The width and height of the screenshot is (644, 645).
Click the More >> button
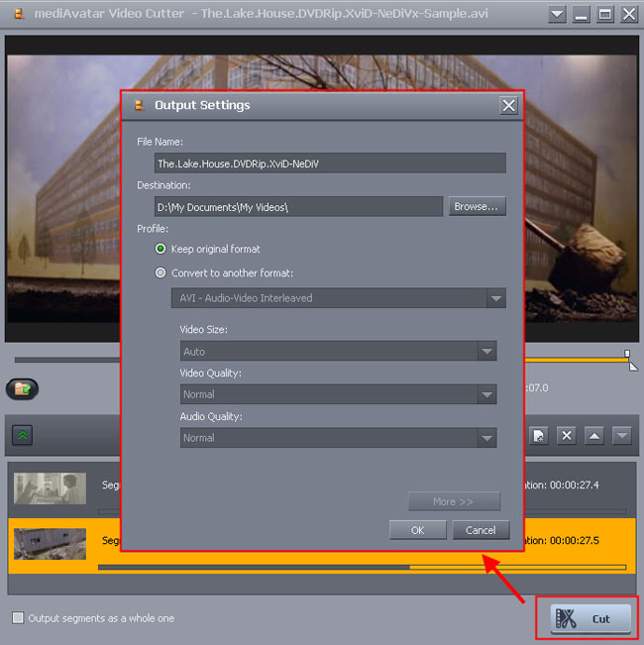click(x=454, y=501)
